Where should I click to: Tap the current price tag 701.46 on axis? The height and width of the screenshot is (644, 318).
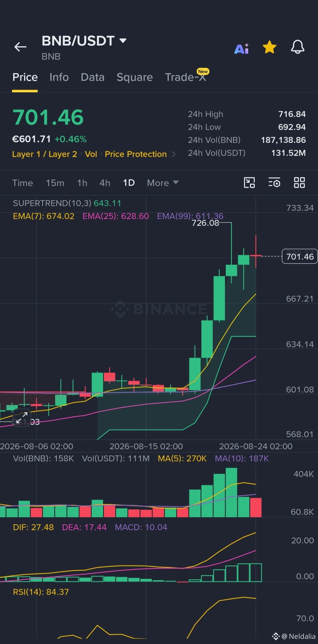tap(300, 256)
